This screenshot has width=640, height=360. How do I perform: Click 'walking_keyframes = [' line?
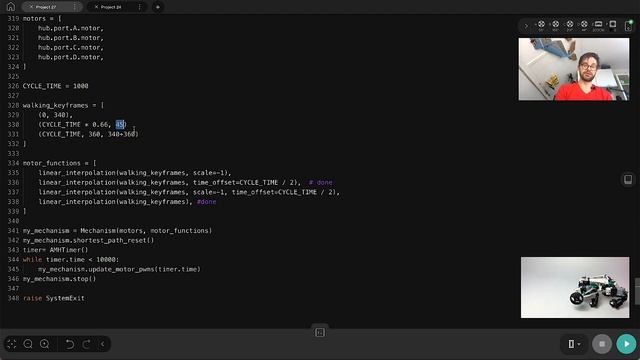pyautogui.click(x=63, y=105)
